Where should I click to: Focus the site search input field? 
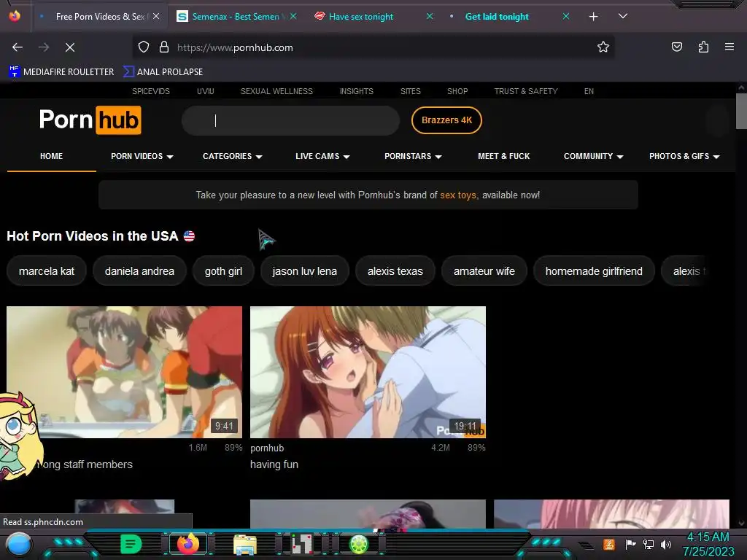point(290,120)
